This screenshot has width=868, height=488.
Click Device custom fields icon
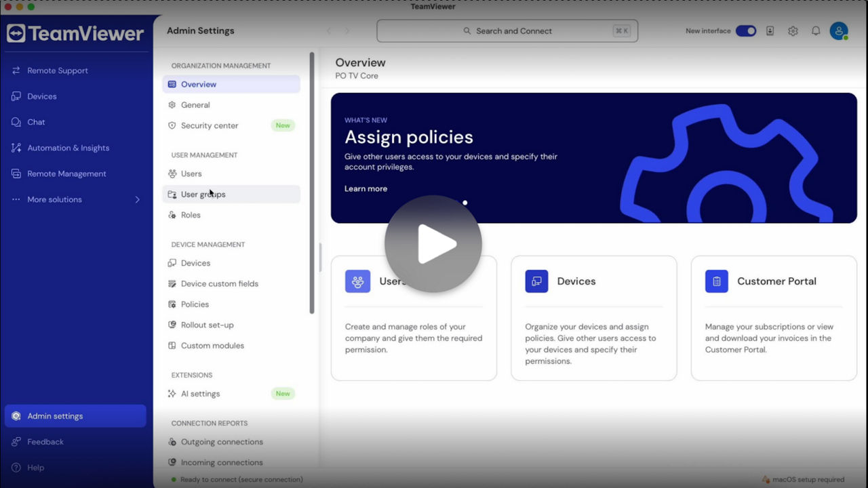coord(172,284)
